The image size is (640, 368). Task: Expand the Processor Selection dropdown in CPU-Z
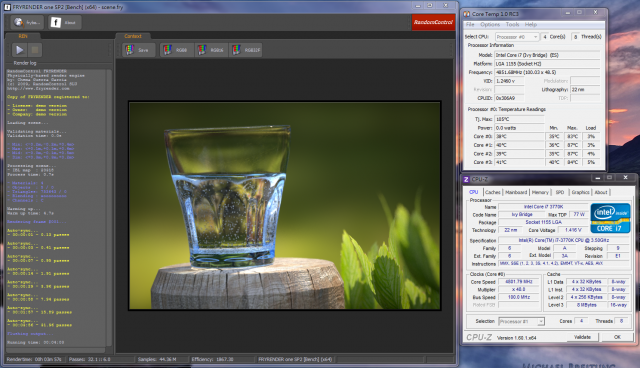(521, 321)
